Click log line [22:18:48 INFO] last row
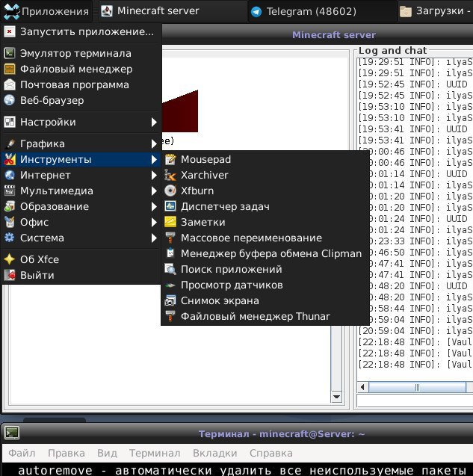The width and height of the screenshot is (473, 476). tap(415, 365)
